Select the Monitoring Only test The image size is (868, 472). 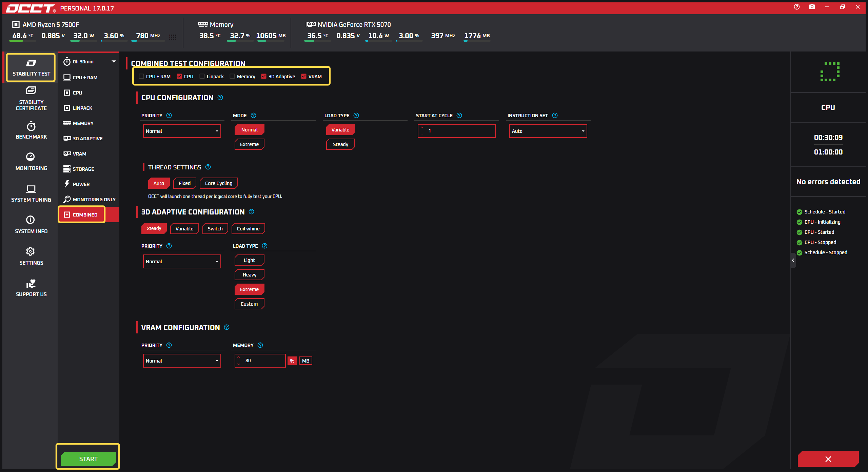pyautogui.click(x=88, y=200)
